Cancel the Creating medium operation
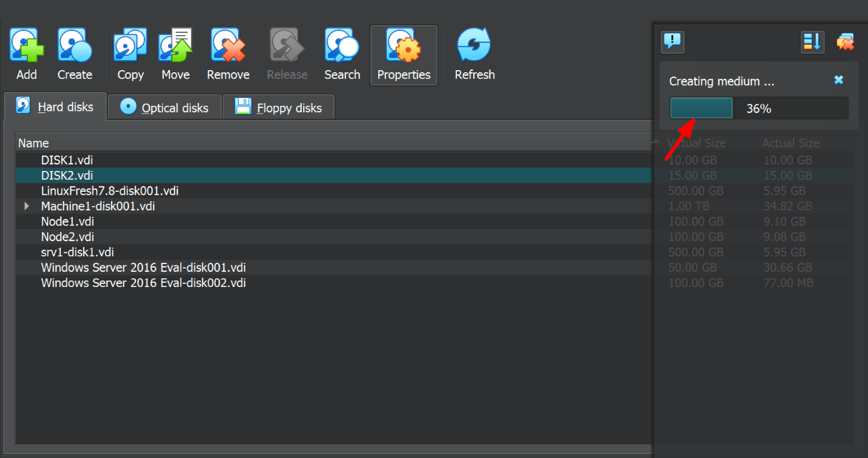Image resolution: width=868 pixels, height=458 pixels. pyautogui.click(x=839, y=80)
